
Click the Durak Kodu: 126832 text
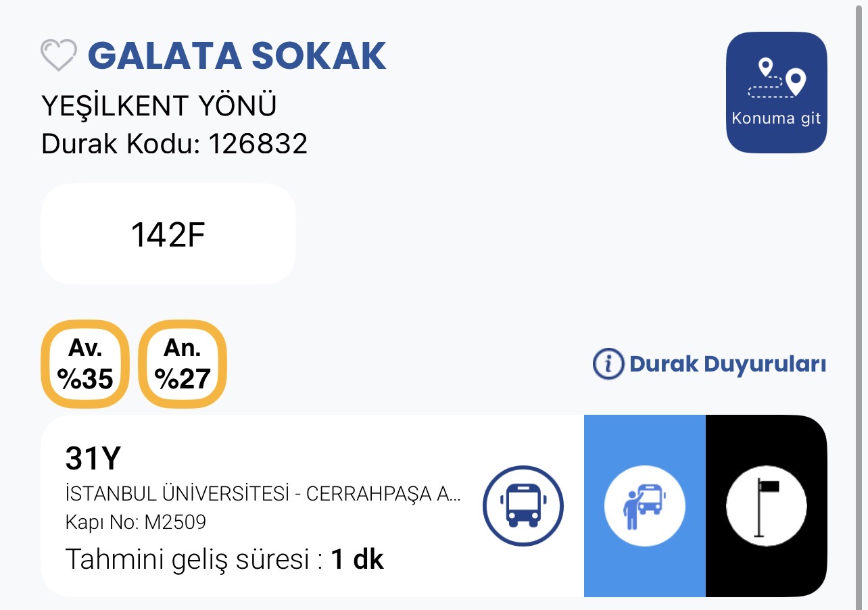click(x=174, y=144)
